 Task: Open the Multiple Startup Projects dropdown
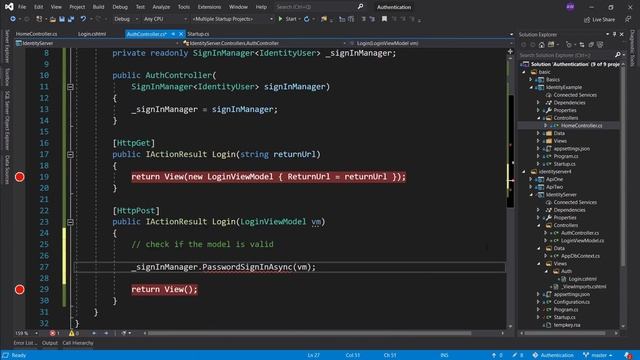[x=232, y=19]
